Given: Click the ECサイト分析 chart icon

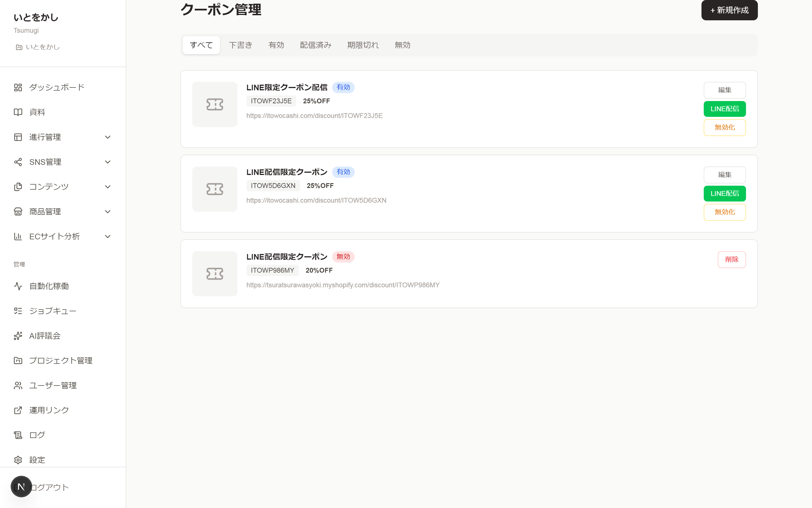Looking at the screenshot, I should (18, 237).
